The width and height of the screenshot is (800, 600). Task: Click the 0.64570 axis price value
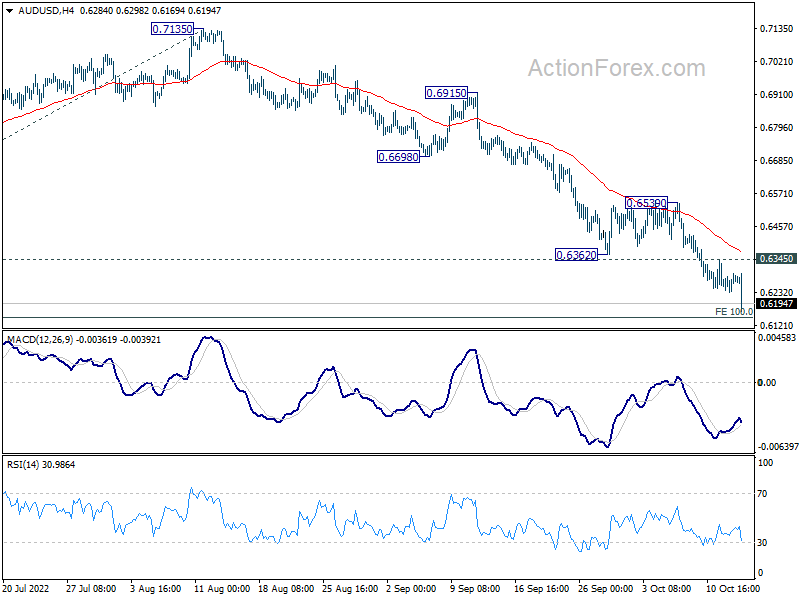tap(777, 227)
